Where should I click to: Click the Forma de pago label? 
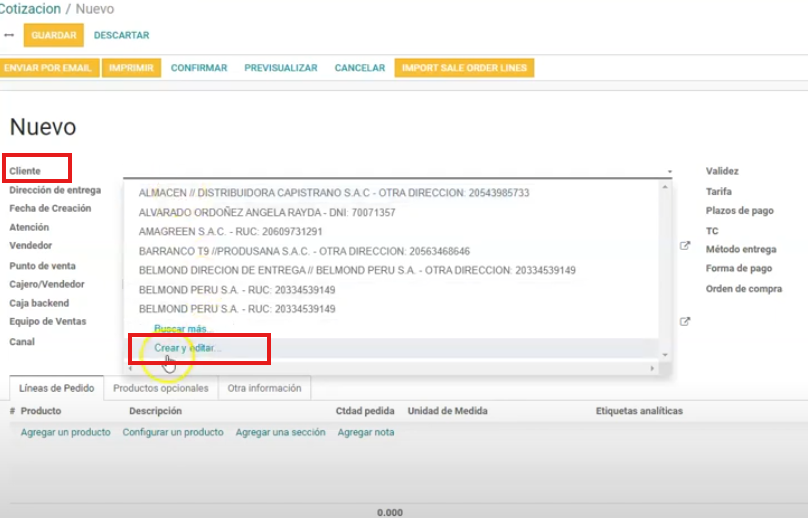click(x=739, y=268)
